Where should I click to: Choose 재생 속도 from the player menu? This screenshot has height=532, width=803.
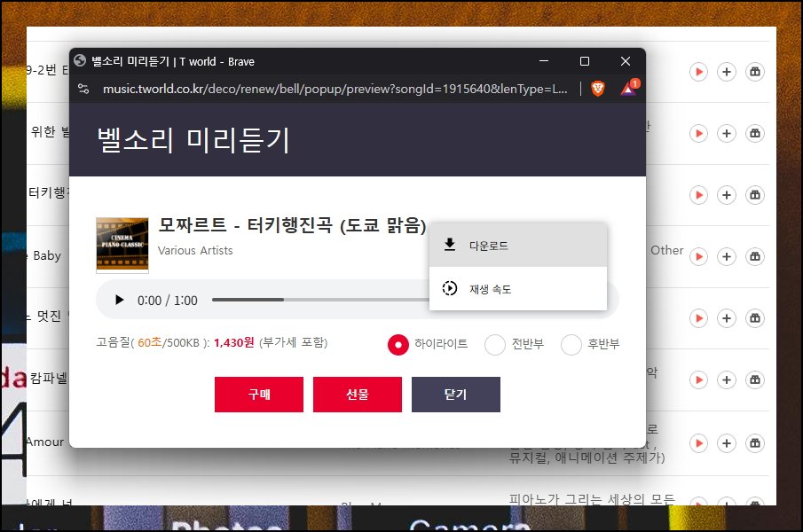(x=518, y=288)
